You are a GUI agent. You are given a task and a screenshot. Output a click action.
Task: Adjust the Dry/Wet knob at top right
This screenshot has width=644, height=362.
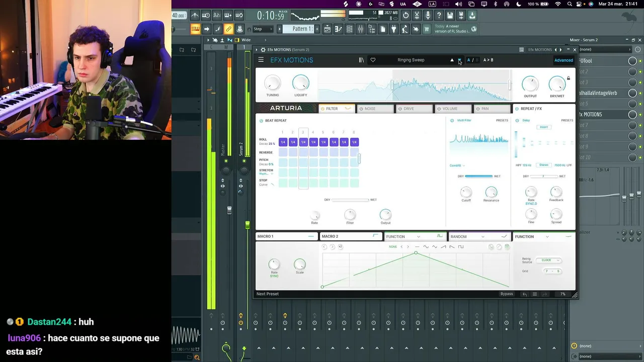[x=557, y=84]
